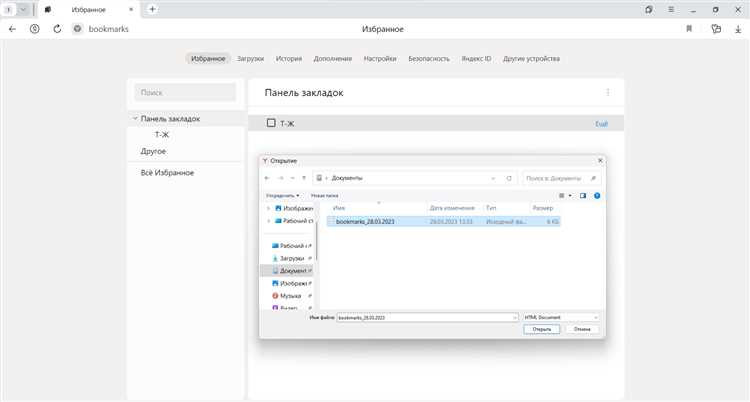Select the Избранное tab
Screen dimensions: 750x402
click(x=208, y=58)
